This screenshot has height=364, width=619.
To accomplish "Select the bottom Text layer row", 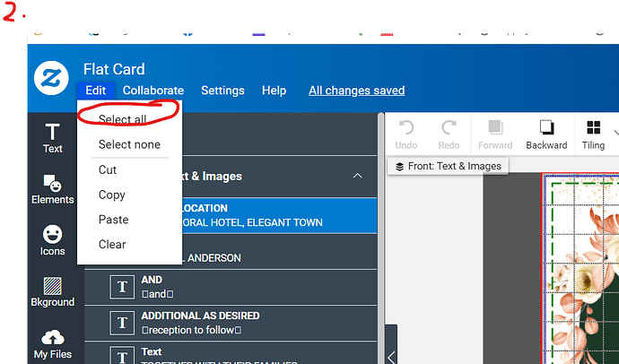I will [231, 353].
